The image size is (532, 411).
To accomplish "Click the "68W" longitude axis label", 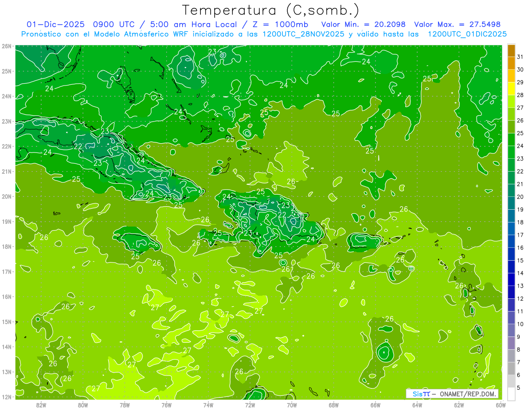I will click(334, 405).
